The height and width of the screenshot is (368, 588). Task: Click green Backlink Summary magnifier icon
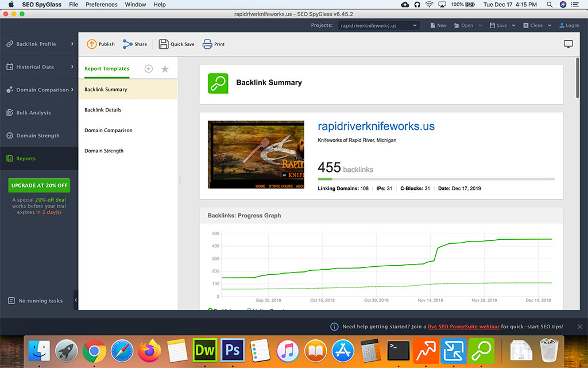point(218,83)
